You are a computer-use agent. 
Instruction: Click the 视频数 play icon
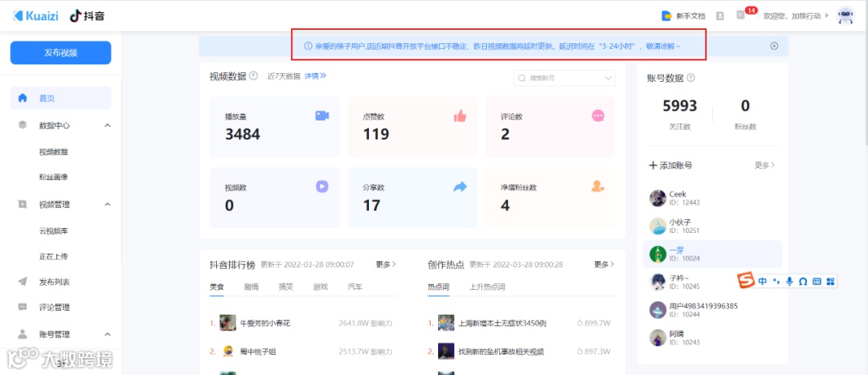coord(322,186)
